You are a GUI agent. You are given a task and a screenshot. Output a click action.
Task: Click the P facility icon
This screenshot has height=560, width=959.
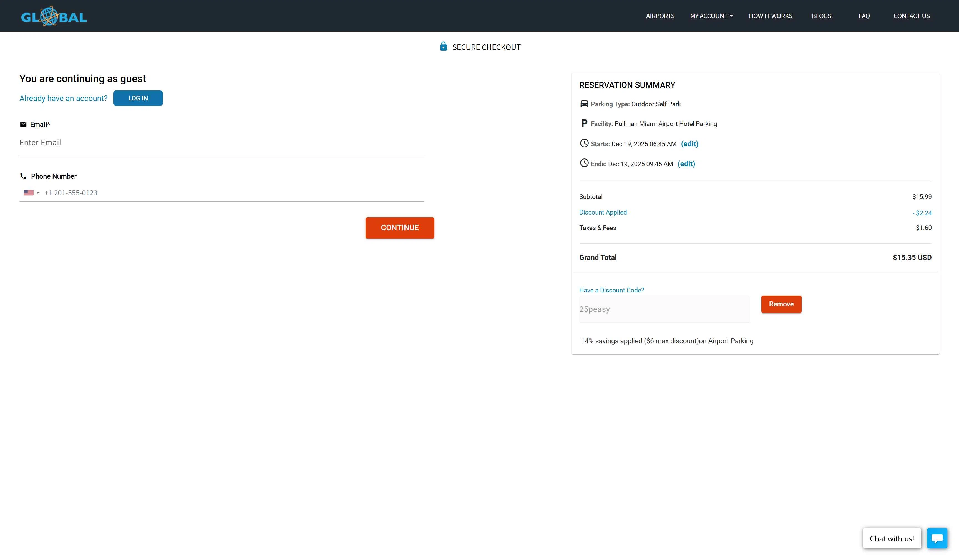pyautogui.click(x=584, y=123)
